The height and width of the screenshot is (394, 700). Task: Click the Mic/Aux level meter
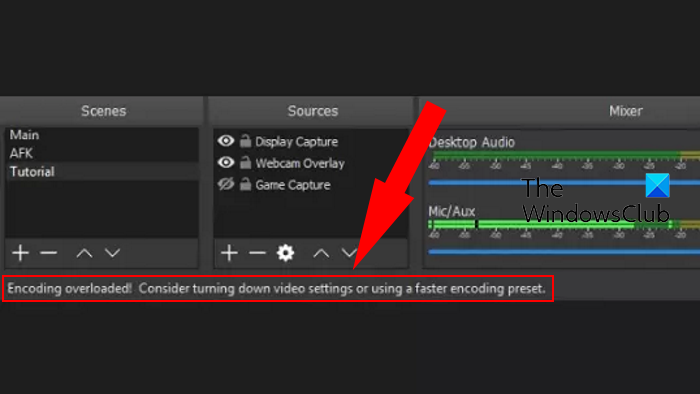(x=564, y=224)
